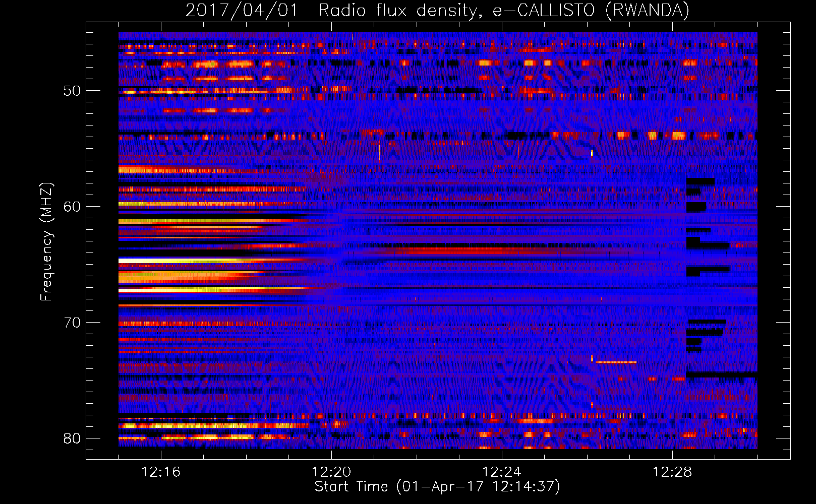Screen dimensions: 816x504
Task: Click the 80 frequency tick label
Action: (72, 438)
